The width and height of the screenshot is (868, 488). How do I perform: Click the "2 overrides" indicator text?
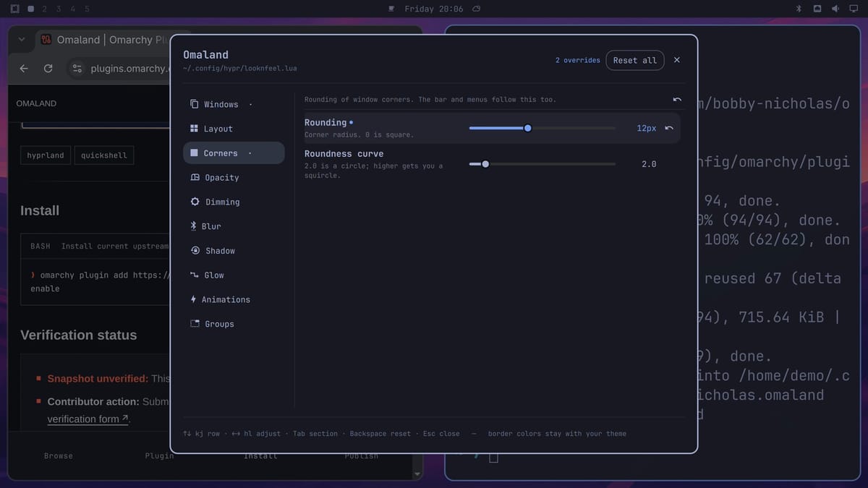(x=578, y=60)
